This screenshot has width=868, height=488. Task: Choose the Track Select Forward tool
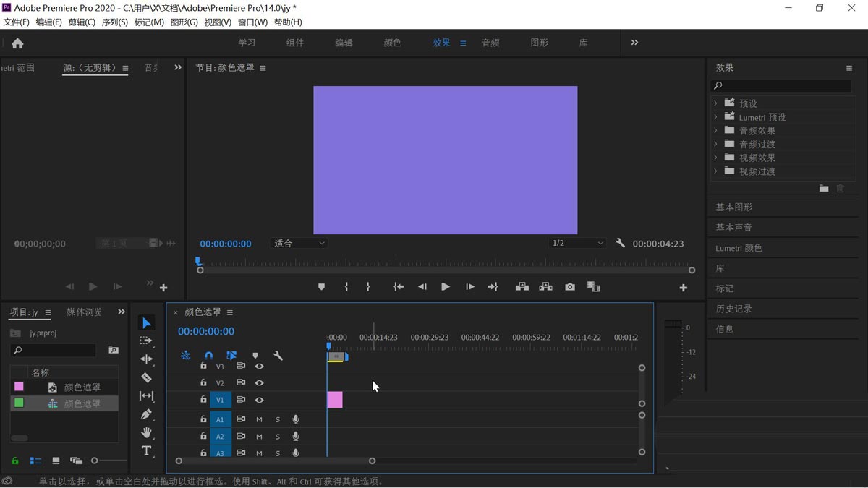pyautogui.click(x=147, y=341)
